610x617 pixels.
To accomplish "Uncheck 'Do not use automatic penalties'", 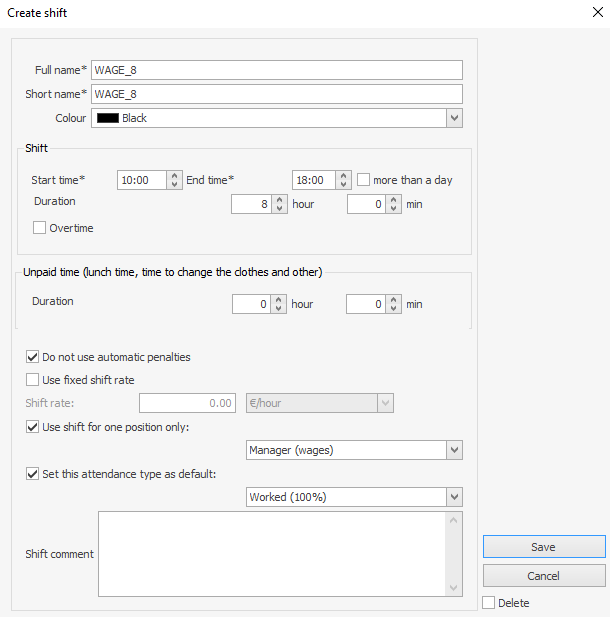I will (33, 357).
